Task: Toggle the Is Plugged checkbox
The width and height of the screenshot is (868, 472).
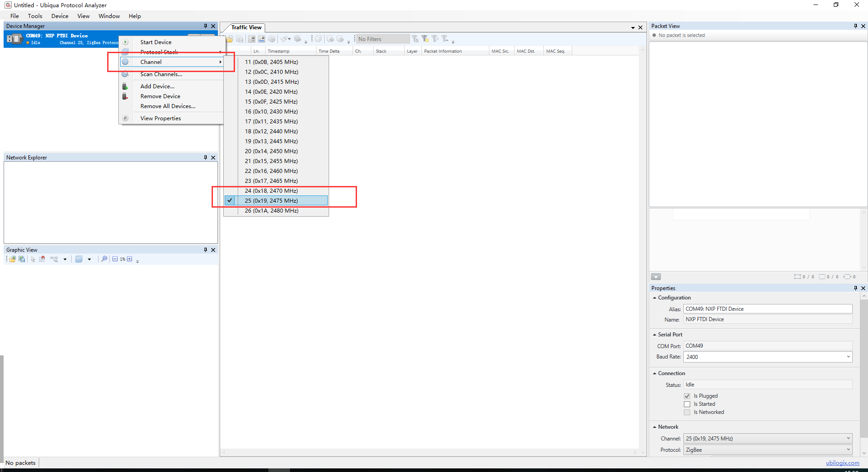Action: point(687,396)
